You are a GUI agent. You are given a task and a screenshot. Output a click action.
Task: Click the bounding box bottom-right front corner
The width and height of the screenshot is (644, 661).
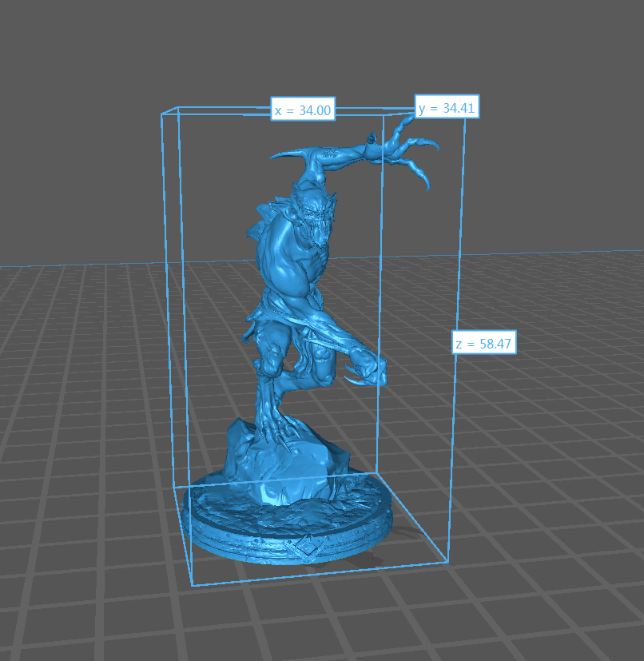446,561
